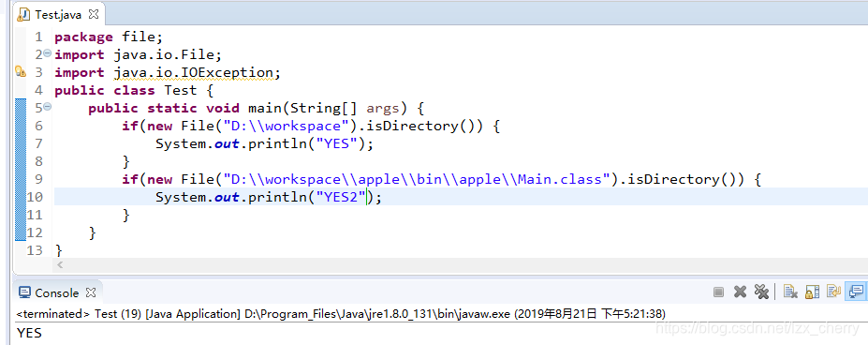
Task: Click class name 'Test' on line 4
Action: click(181, 90)
